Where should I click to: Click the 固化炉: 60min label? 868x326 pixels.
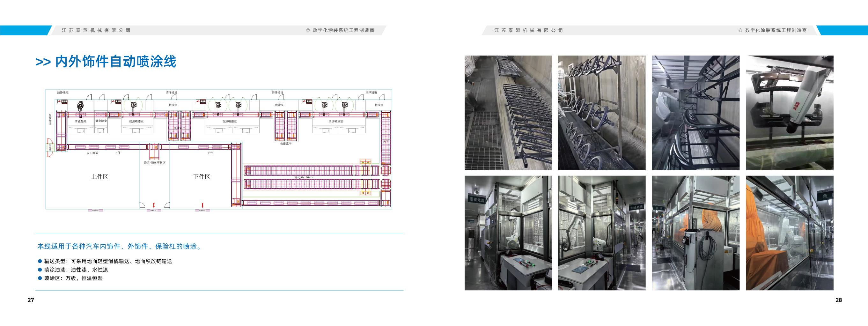point(303,177)
